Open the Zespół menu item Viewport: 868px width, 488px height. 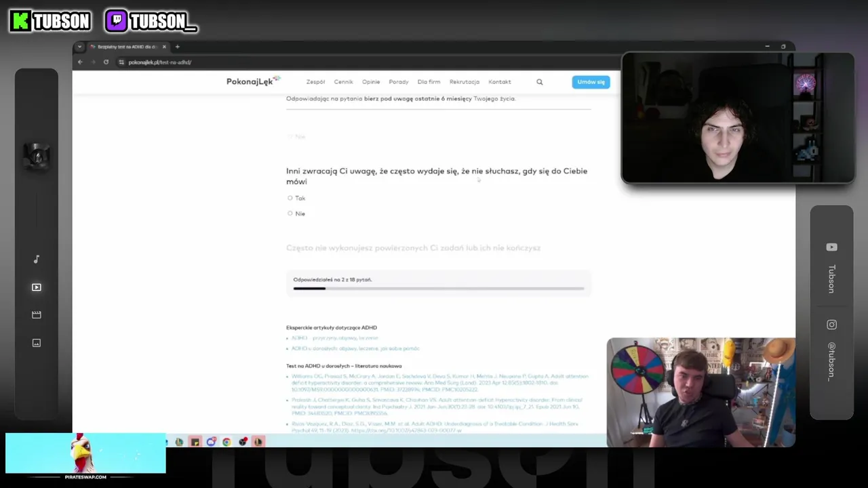(315, 82)
